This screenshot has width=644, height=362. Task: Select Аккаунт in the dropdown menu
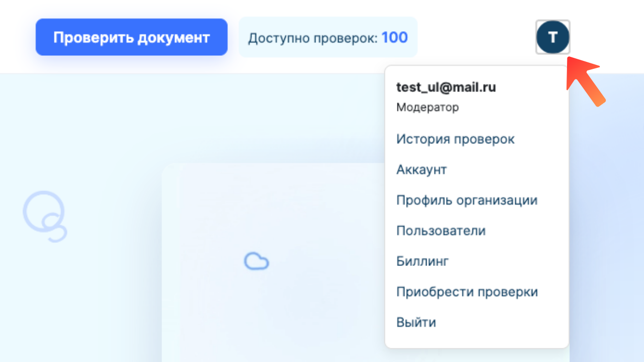[421, 170]
